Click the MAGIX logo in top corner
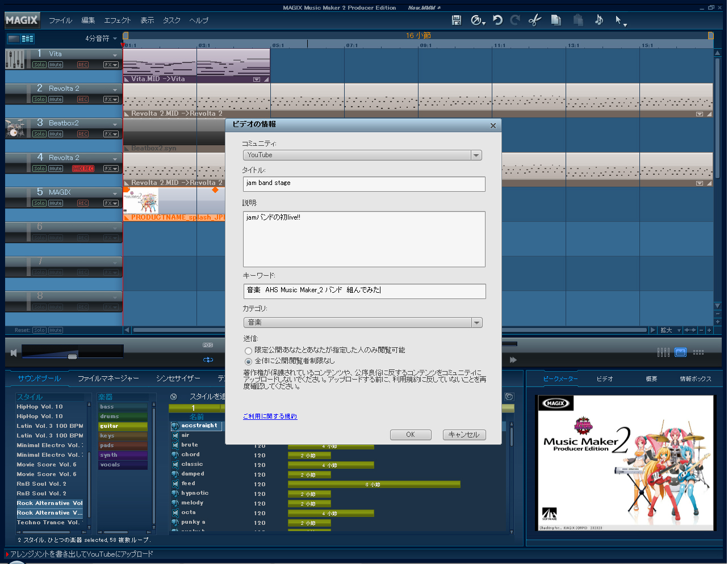This screenshot has width=728, height=564. tap(22, 20)
